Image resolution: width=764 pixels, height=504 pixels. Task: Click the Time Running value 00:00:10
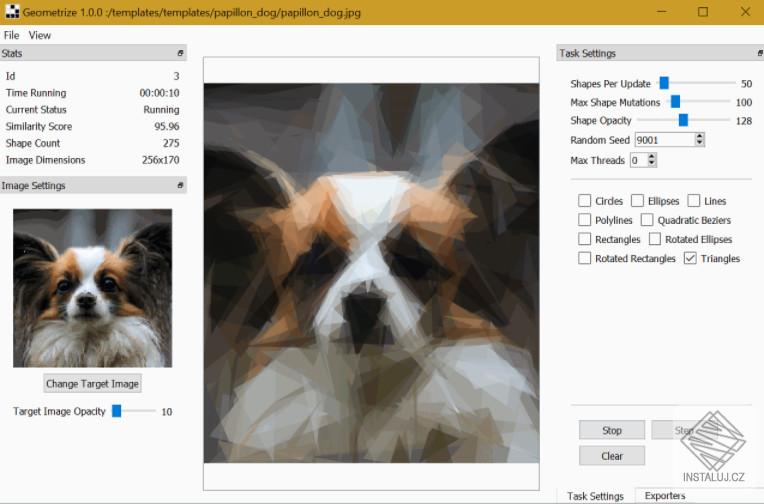tap(159, 93)
